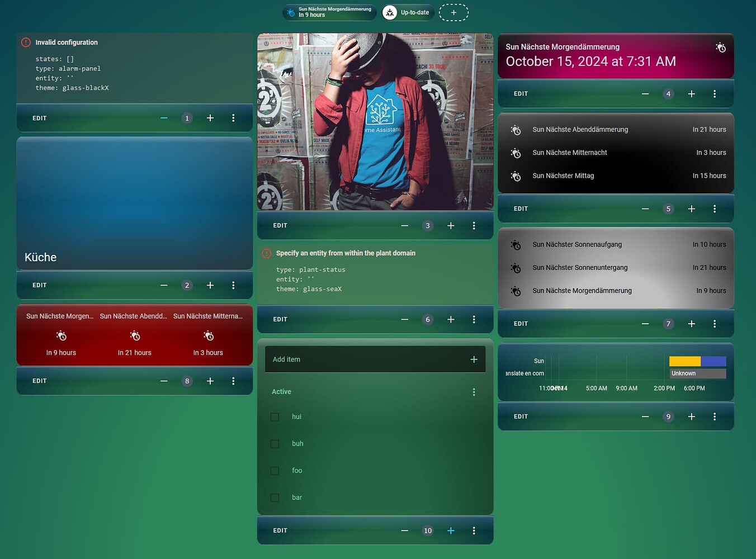Check the foo item in the list
Image resolution: width=756 pixels, height=559 pixels.
point(275,470)
